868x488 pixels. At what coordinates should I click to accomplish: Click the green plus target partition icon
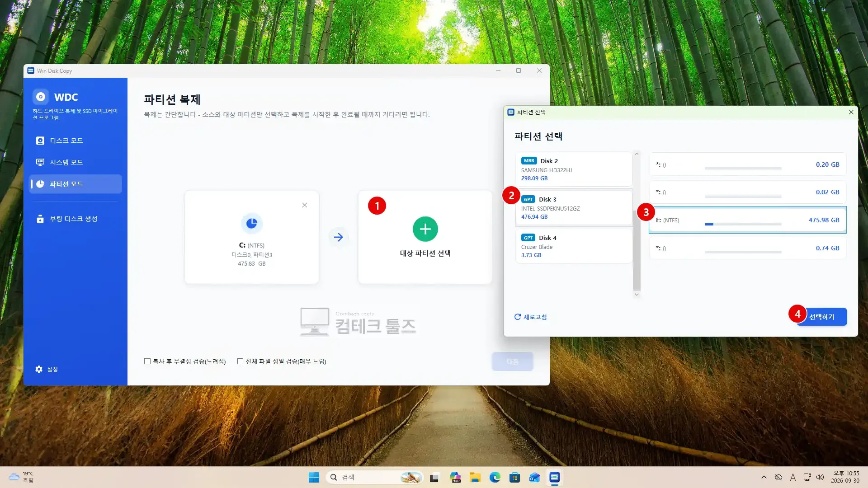point(425,229)
